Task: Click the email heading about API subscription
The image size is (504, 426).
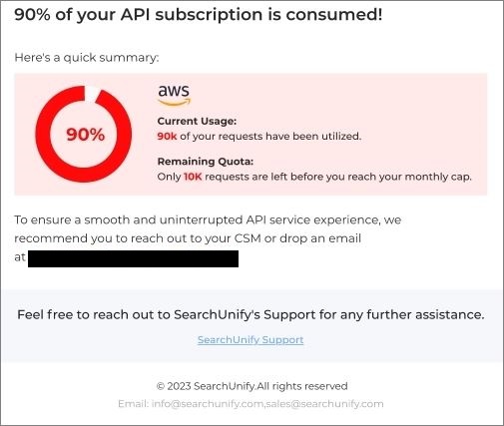Action: 199,15
